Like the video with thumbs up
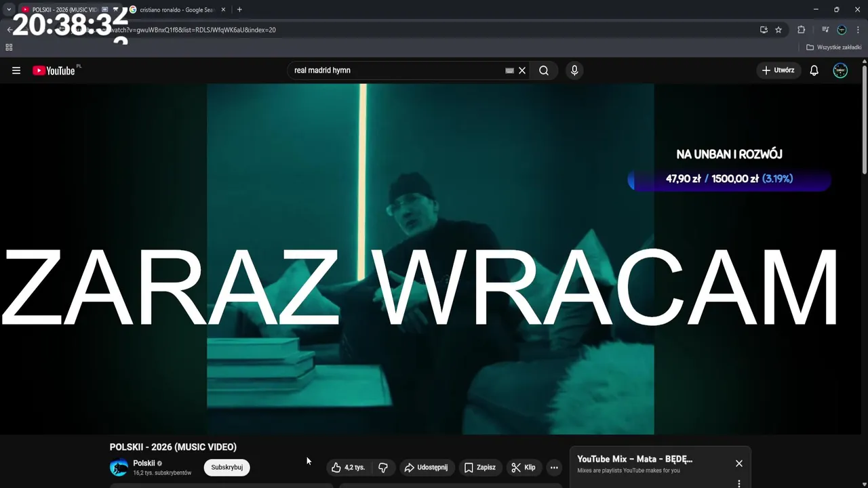This screenshot has height=488, width=868. [x=348, y=467]
